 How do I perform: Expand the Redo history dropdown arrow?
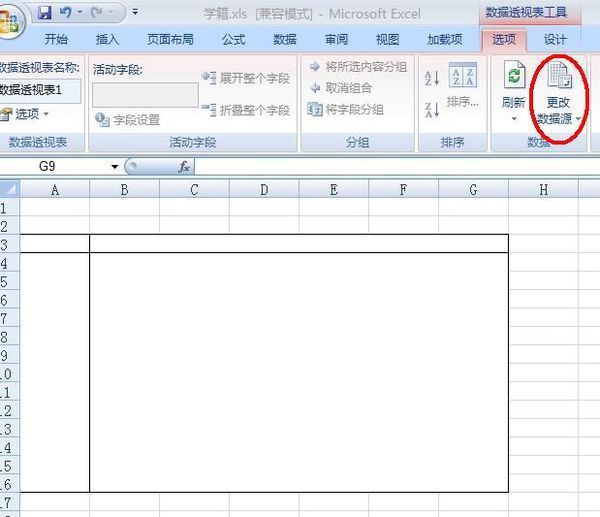pyautogui.click(x=111, y=12)
